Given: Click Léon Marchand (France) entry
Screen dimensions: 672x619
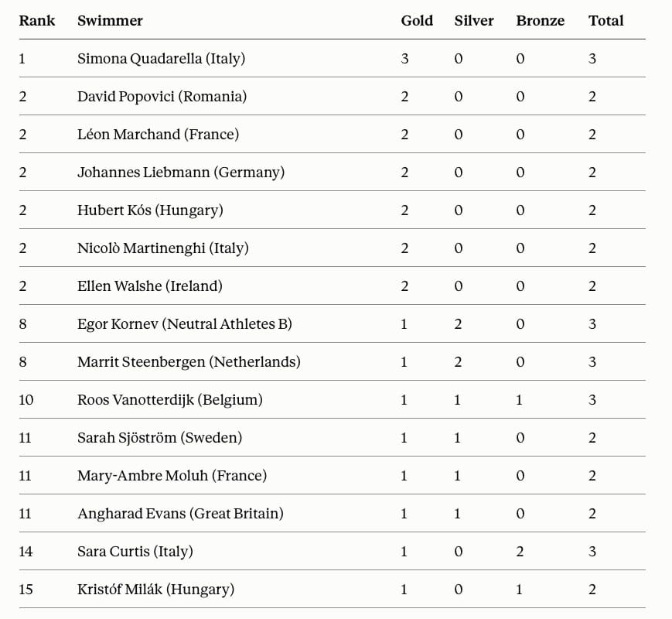Looking at the screenshot, I should [159, 135].
